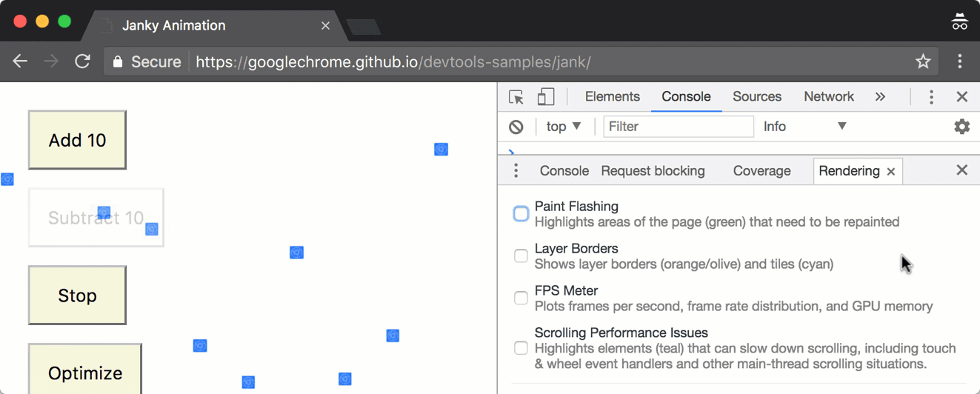Enable the Paint Flashing checkbox
Viewport: 980px width, 394px height.
point(521,214)
